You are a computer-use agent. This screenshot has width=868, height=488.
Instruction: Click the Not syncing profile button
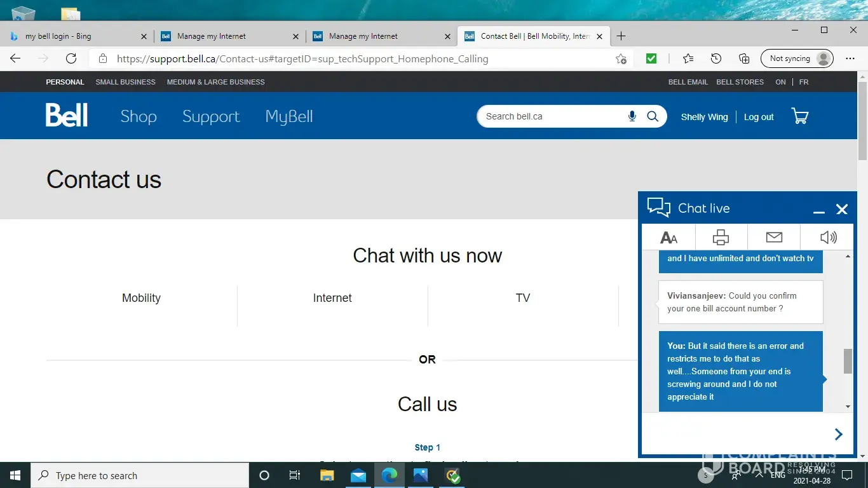click(x=797, y=58)
